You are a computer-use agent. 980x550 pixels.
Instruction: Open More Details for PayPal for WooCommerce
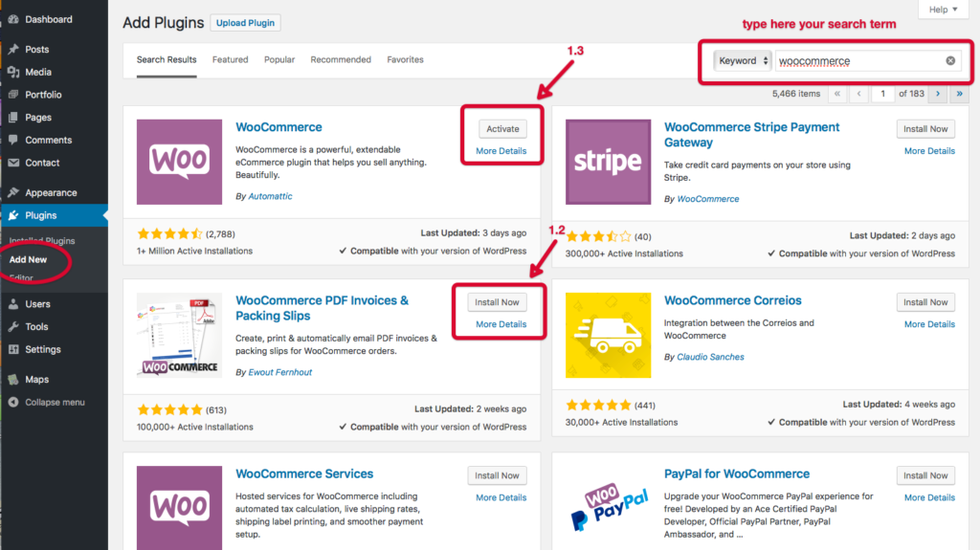pos(929,497)
